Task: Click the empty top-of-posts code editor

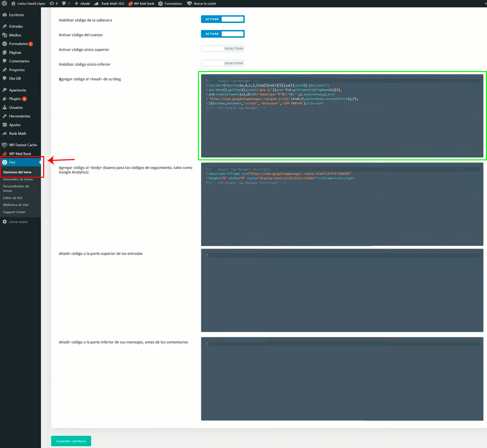Action: pos(342,290)
